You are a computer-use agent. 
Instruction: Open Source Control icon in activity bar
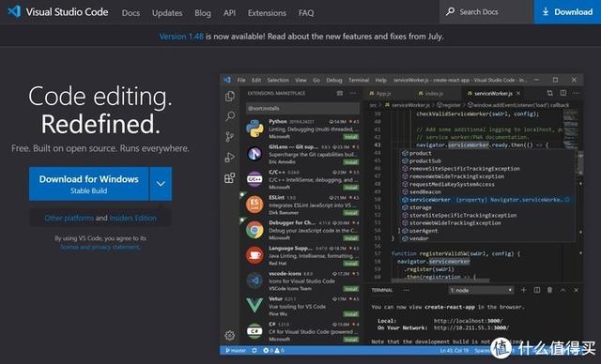pyautogui.click(x=230, y=137)
